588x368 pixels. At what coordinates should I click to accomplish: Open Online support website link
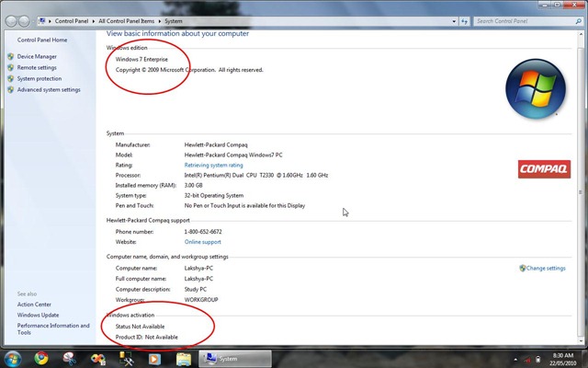click(202, 242)
